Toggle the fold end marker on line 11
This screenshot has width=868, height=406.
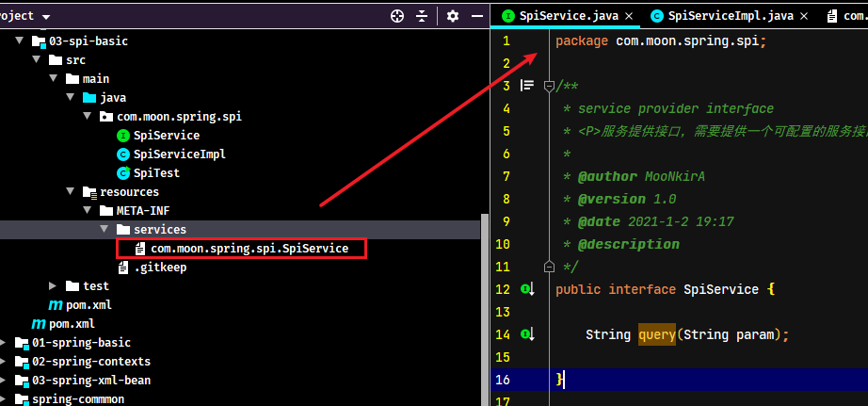click(x=549, y=267)
